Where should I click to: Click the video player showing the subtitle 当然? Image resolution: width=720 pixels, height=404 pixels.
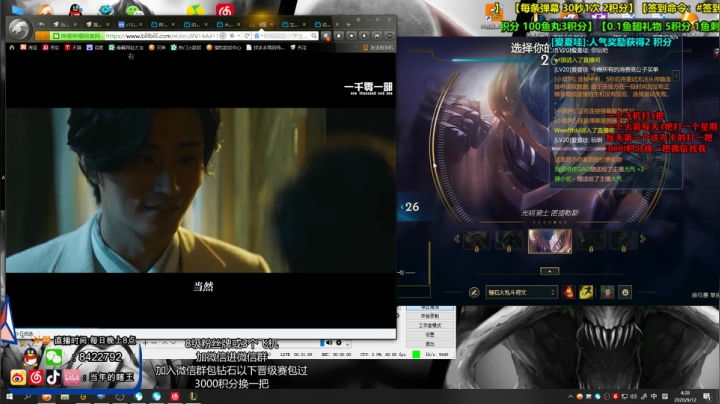click(201, 190)
